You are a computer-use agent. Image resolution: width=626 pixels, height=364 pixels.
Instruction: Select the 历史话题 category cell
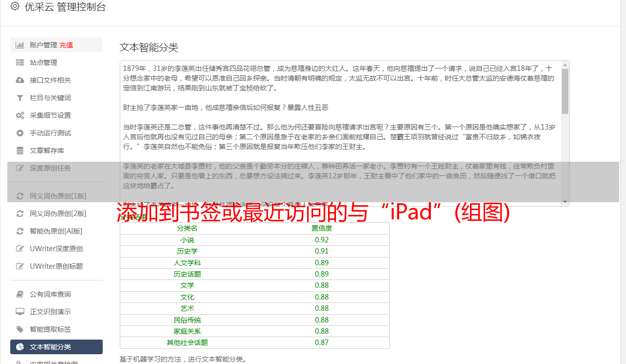pyautogui.click(x=187, y=274)
